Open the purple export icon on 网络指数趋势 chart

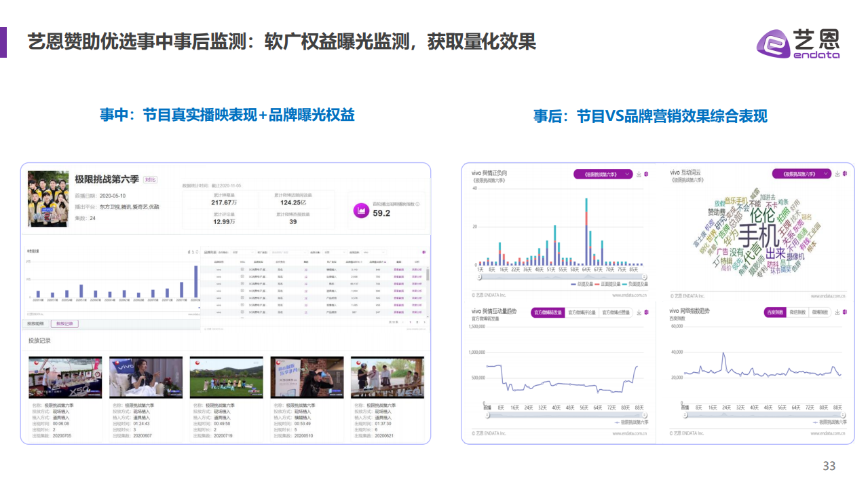coord(845,312)
